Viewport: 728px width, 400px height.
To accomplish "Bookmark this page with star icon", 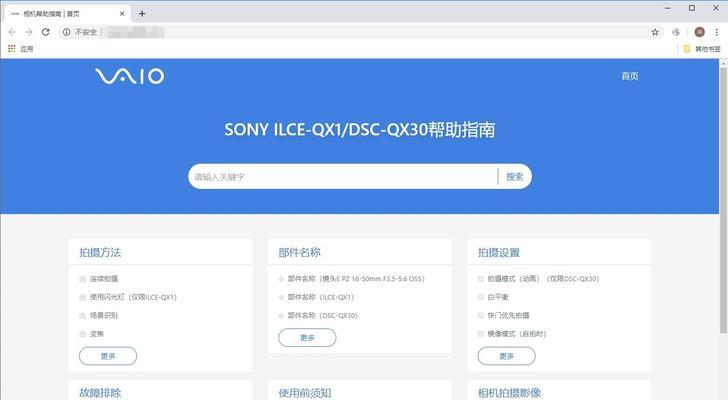I will [x=655, y=32].
